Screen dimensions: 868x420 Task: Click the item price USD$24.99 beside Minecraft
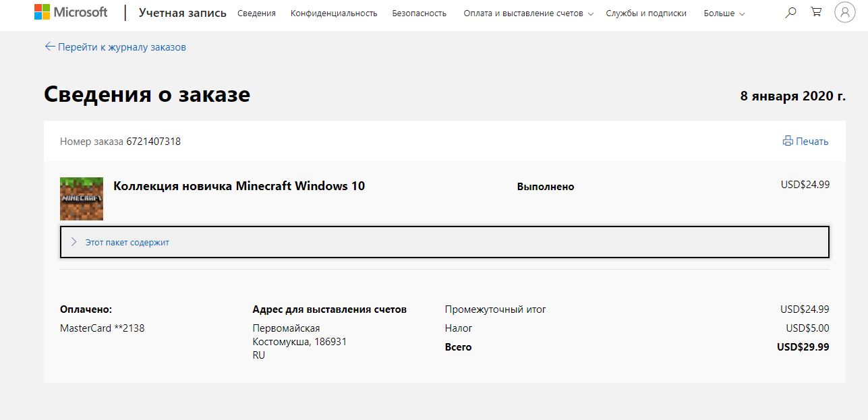804,184
